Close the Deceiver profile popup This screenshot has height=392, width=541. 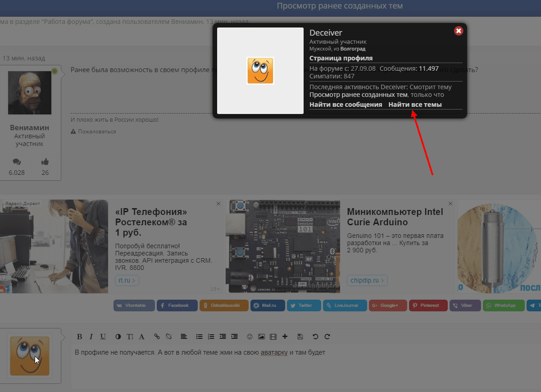(458, 31)
